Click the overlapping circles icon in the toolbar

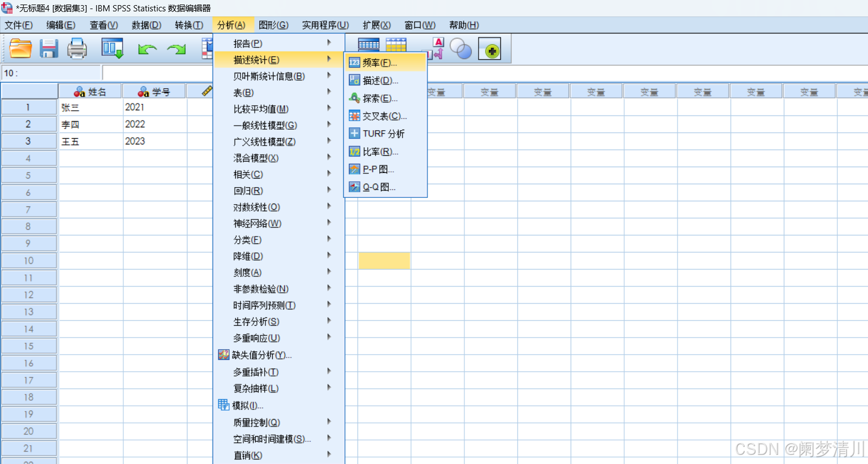(461, 49)
